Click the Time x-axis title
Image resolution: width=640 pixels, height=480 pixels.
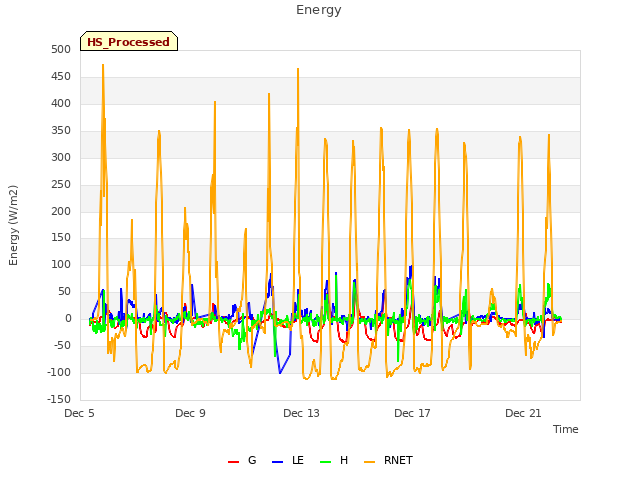tap(566, 429)
